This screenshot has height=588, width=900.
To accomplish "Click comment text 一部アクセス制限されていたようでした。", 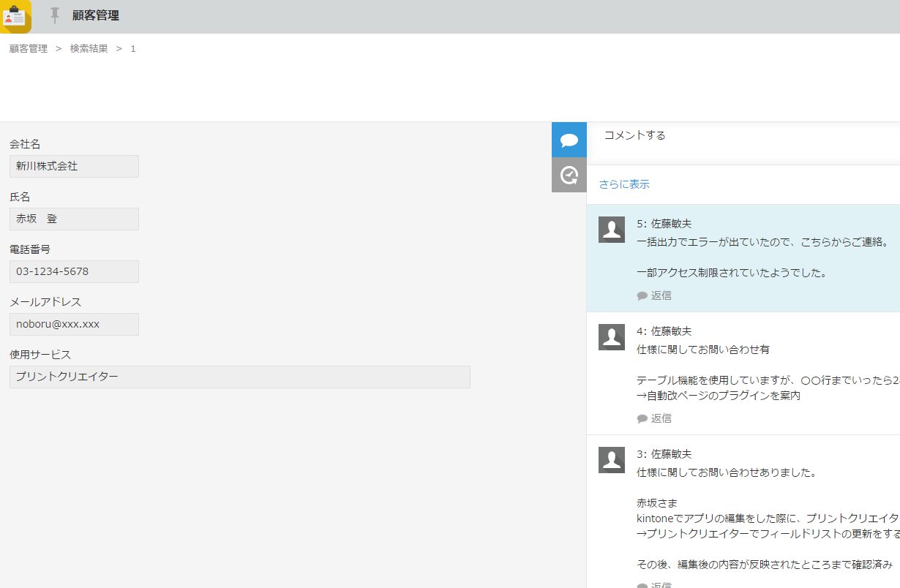I will pyautogui.click(x=732, y=273).
